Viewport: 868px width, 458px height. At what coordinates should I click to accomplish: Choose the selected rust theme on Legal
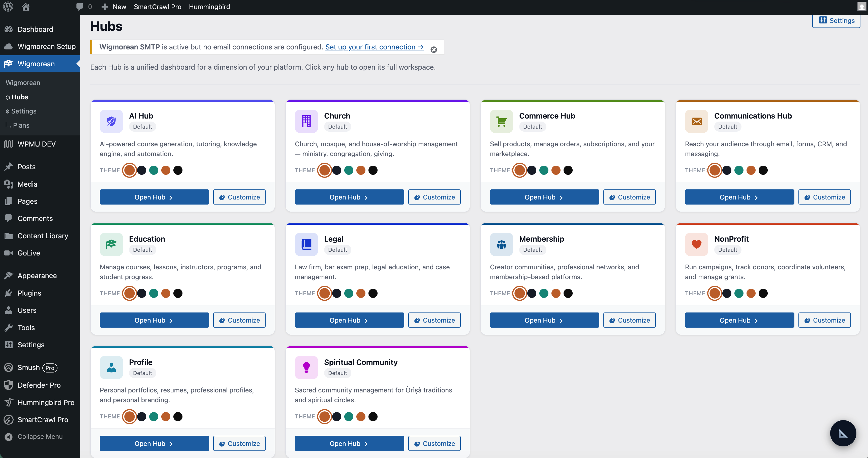324,293
